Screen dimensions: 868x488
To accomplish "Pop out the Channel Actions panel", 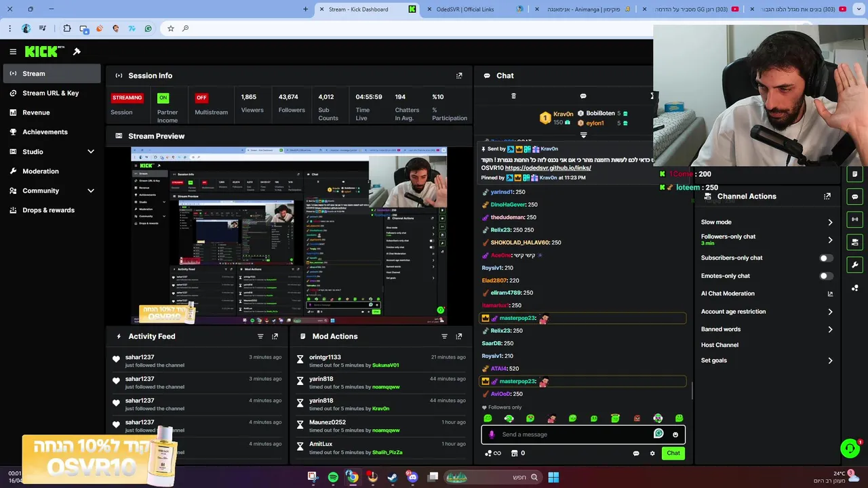I will (827, 197).
